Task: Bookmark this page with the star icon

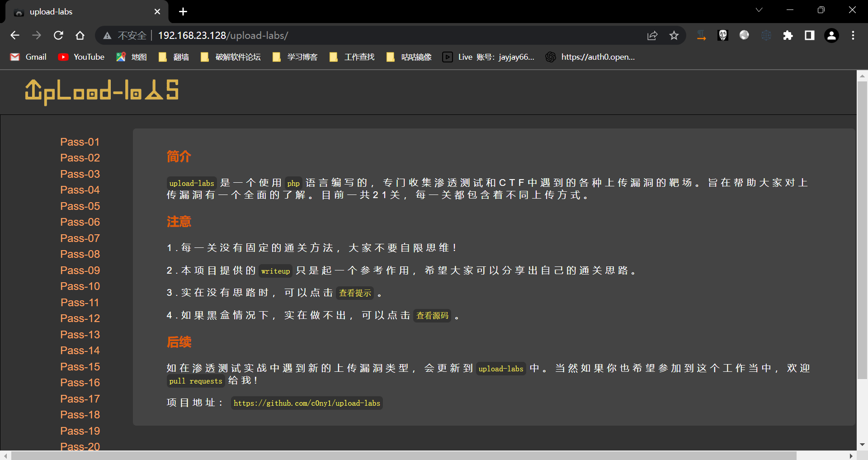Action: click(x=674, y=35)
